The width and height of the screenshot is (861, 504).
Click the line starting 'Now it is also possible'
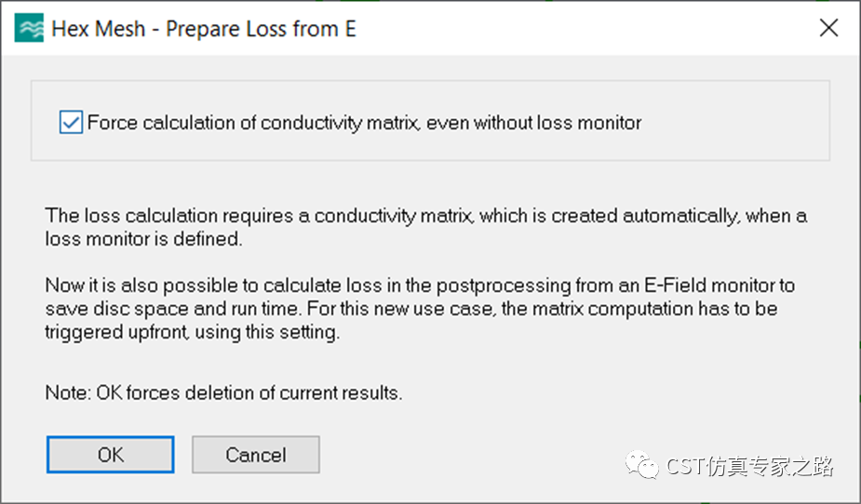[420, 285]
